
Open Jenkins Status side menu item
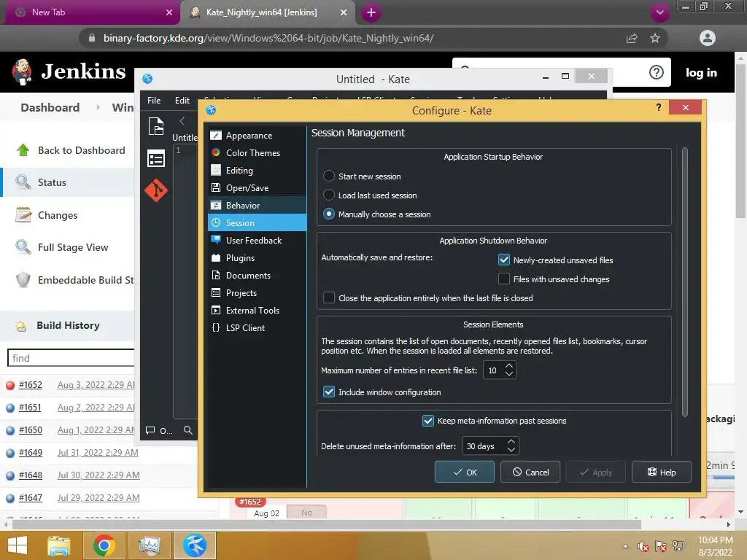(x=52, y=182)
